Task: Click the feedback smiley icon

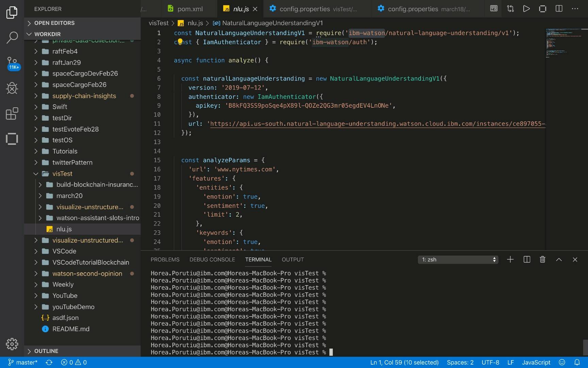Action: tap(562, 363)
